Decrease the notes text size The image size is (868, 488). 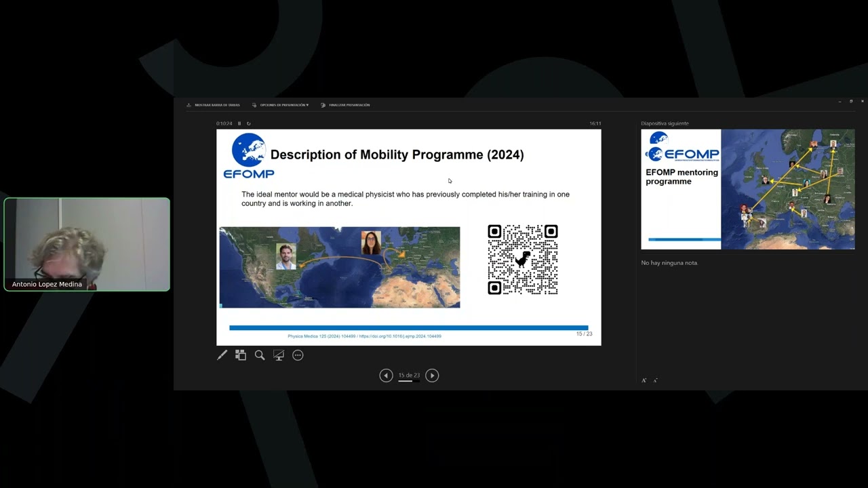coord(655,380)
